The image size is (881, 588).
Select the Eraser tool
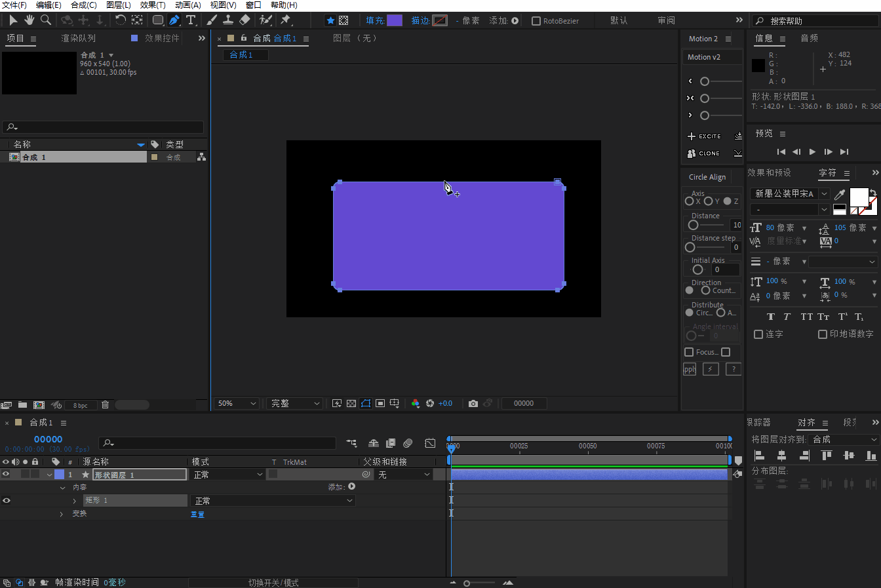[245, 20]
